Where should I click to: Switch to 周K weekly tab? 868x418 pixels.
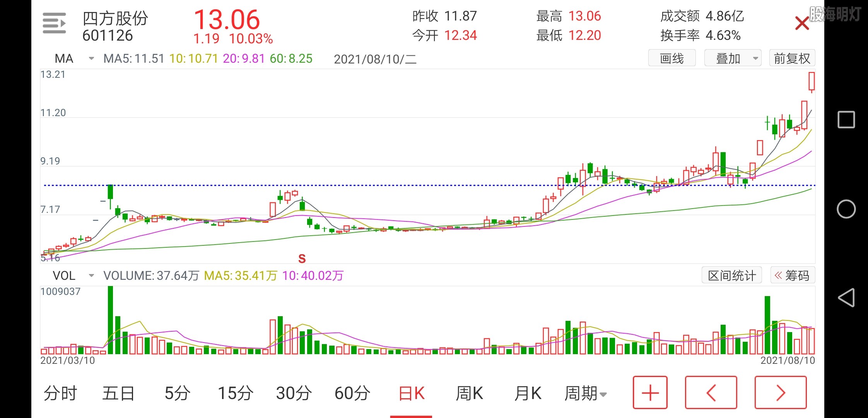pyautogui.click(x=470, y=393)
